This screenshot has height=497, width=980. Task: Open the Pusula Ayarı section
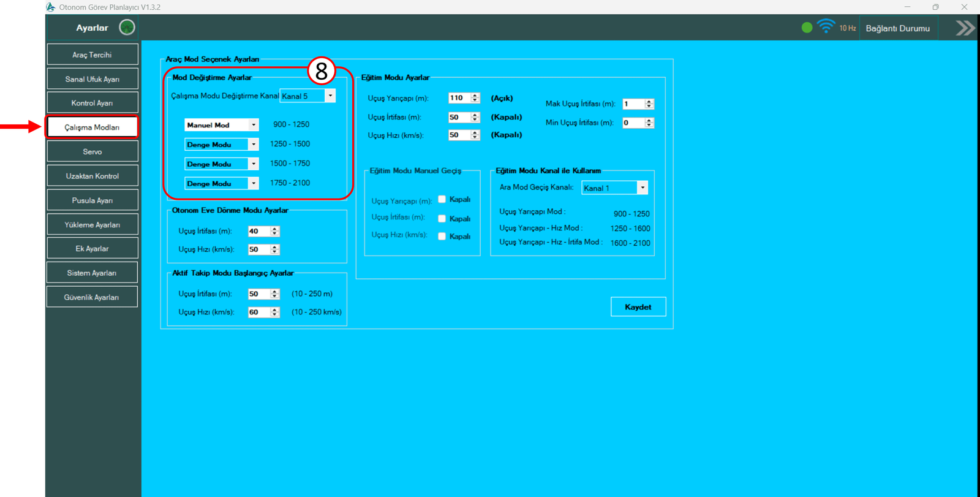pos(92,200)
